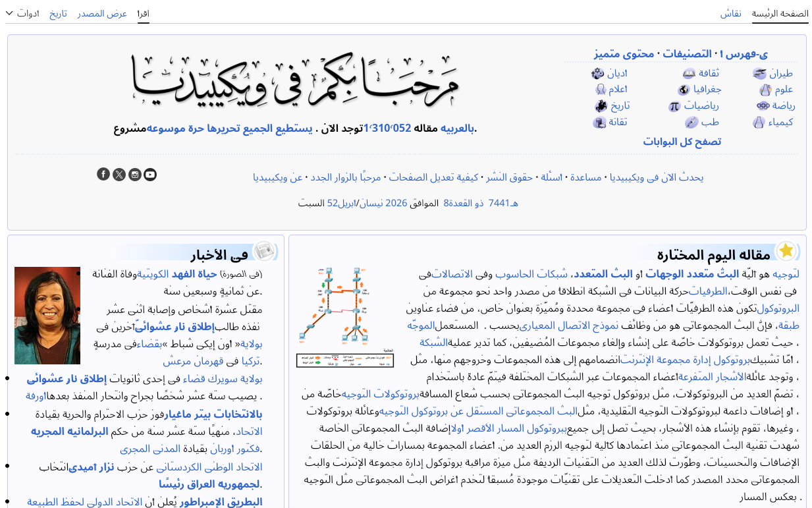This screenshot has height=508, width=812.
Task: Open يحدث الآن في ويكيبيديا link
Action: 656,177
